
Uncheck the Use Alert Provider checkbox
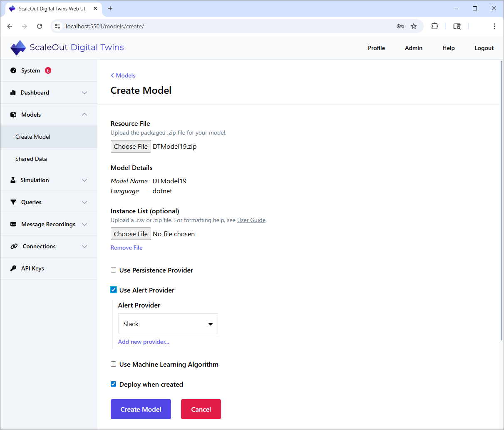pyautogui.click(x=113, y=290)
